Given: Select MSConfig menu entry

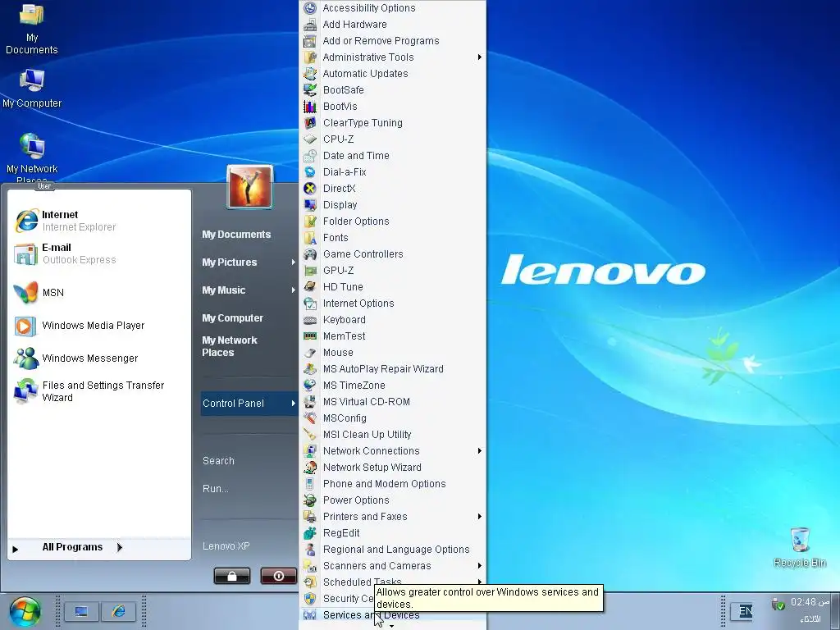Looking at the screenshot, I should 393,418.
